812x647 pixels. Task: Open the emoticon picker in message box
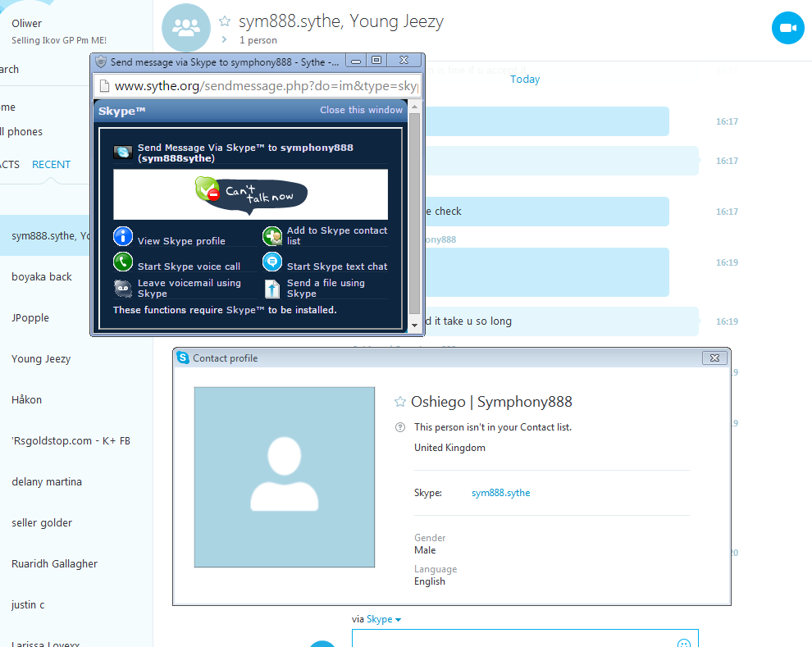(x=683, y=644)
